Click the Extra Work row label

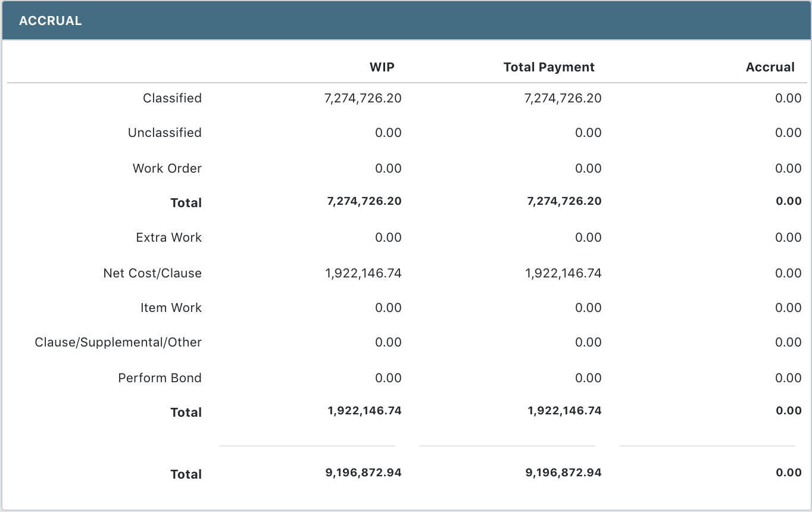pos(168,238)
